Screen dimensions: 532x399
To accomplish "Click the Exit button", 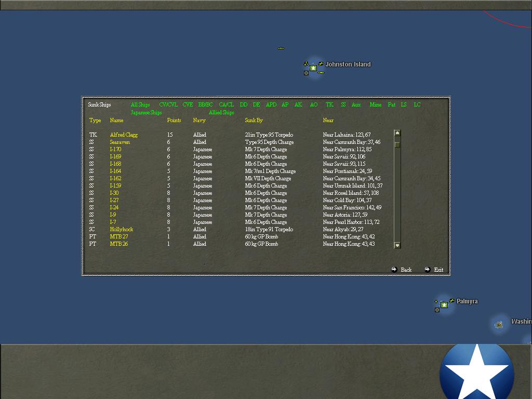I will (x=438, y=270).
